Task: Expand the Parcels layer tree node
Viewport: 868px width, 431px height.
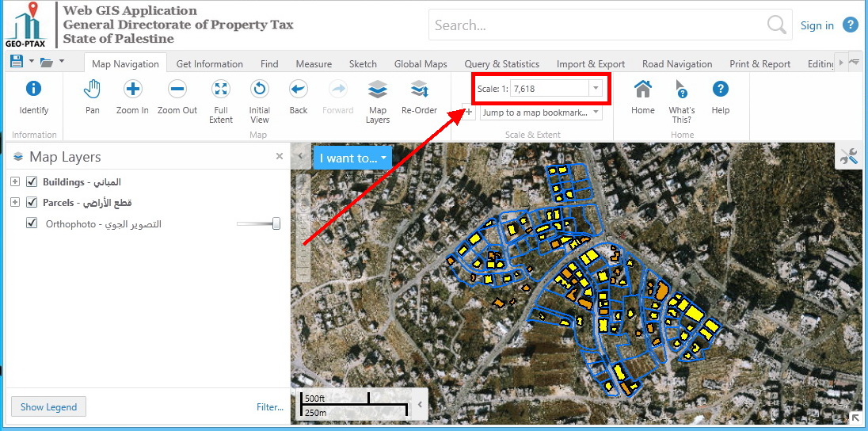Action: point(15,203)
